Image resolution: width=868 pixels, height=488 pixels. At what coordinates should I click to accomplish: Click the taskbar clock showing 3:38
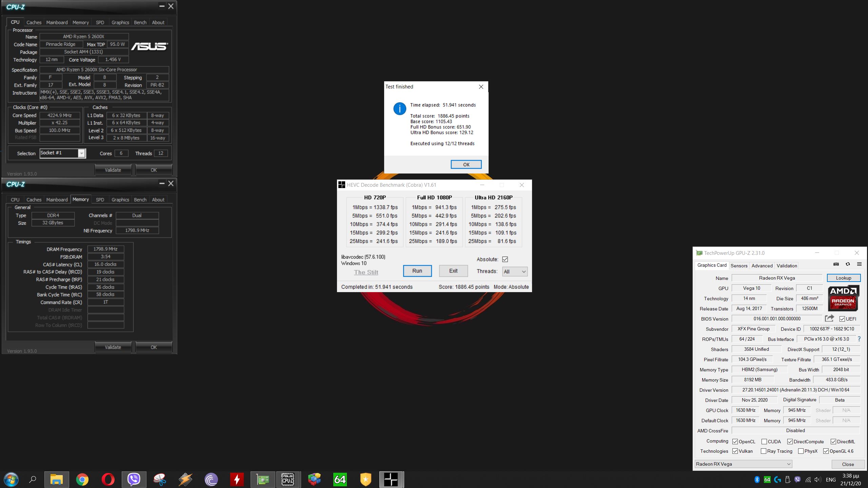[x=851, y=480]
